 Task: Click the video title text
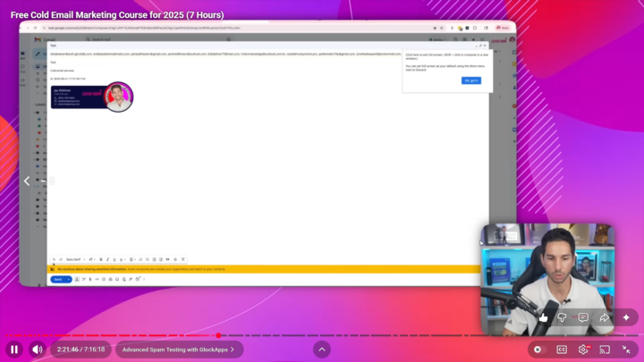pyautogui.click(x=117, y=15)
